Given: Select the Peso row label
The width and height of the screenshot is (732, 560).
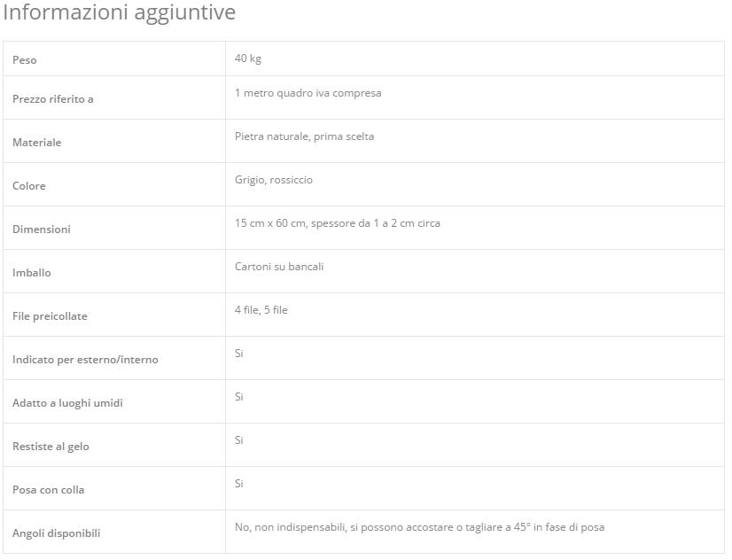Looking at the screenshot, I should tap(25, 60).
